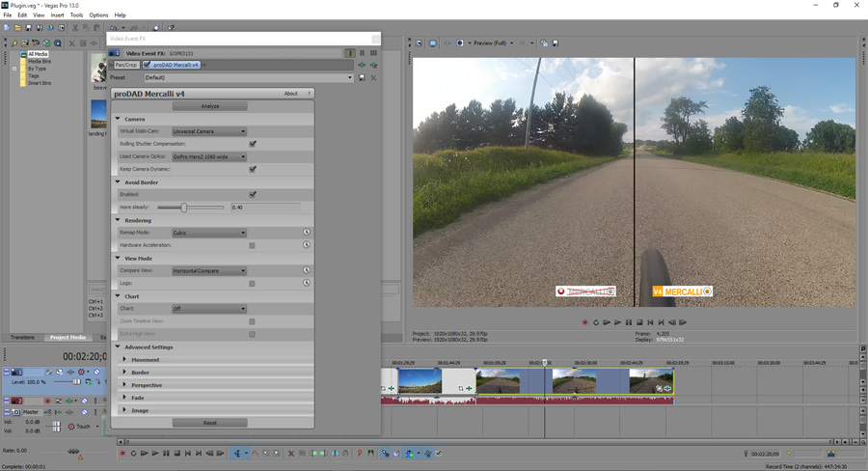Toggle Keep Camera Dynamic checkbox
Viewport: 868px width, 471px height.
(x=253, y=169)
